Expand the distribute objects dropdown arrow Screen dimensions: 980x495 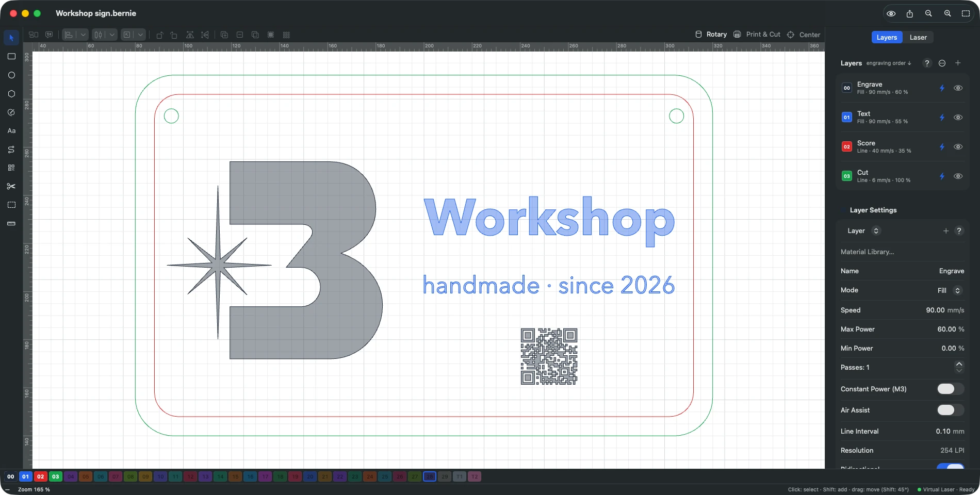pos(112,35)
